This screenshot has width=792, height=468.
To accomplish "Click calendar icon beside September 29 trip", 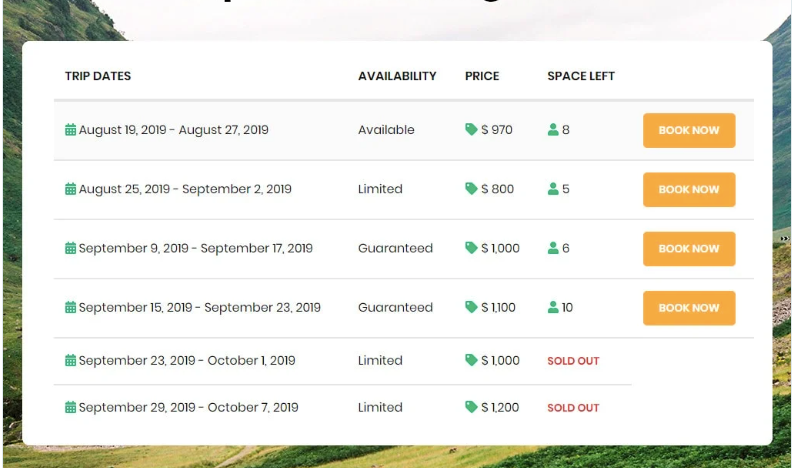I will (x=71, y=407).
